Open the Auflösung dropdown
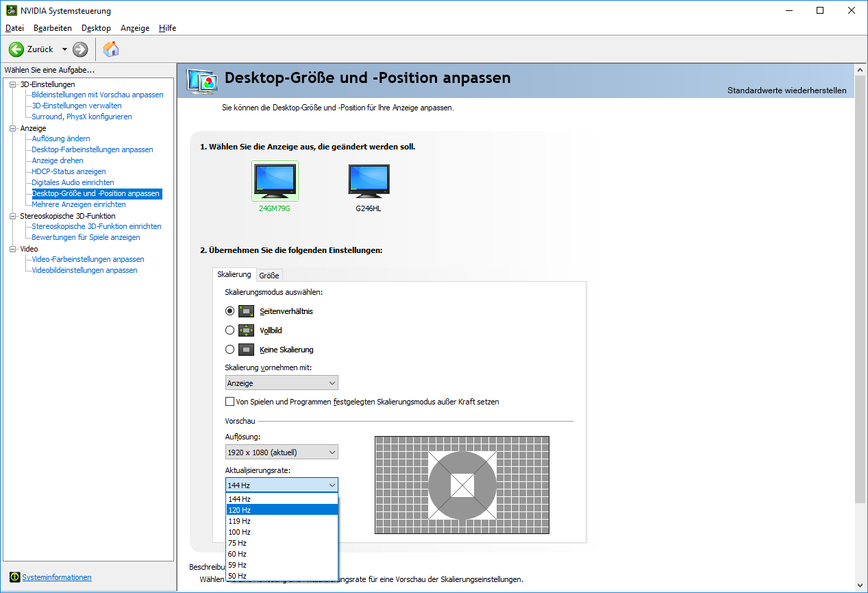 point(282,452)
